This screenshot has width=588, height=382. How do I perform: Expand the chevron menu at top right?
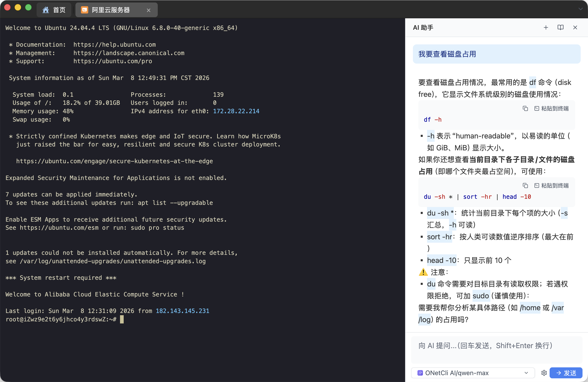(x=581, y=9)
